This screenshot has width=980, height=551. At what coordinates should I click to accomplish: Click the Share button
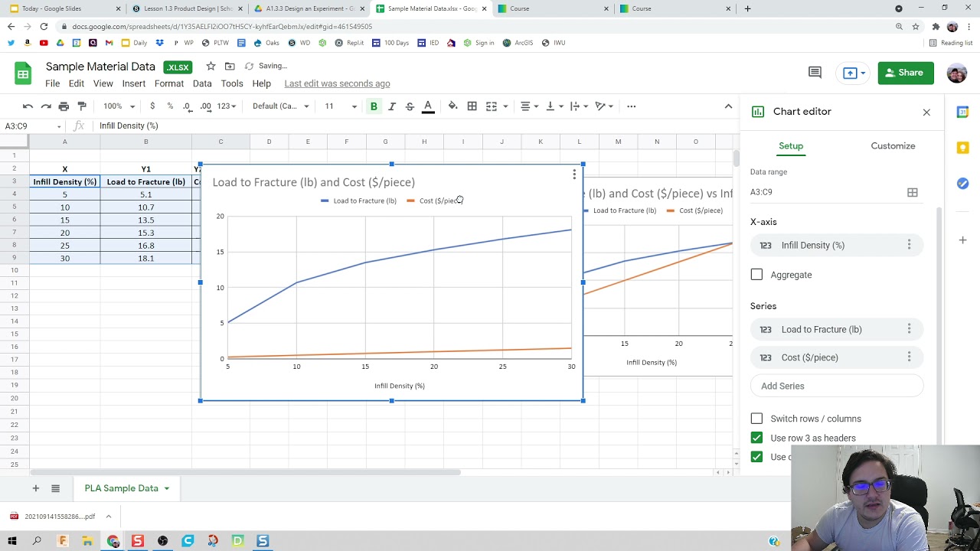click(x=906, y=73)
